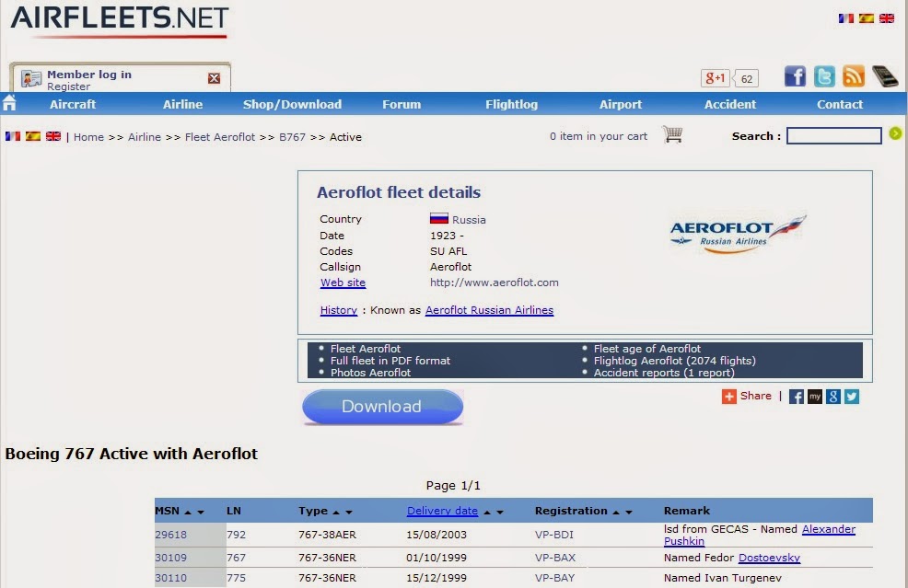908x588 pixels.
Task: Click the blue Download button
Action: 382,407
